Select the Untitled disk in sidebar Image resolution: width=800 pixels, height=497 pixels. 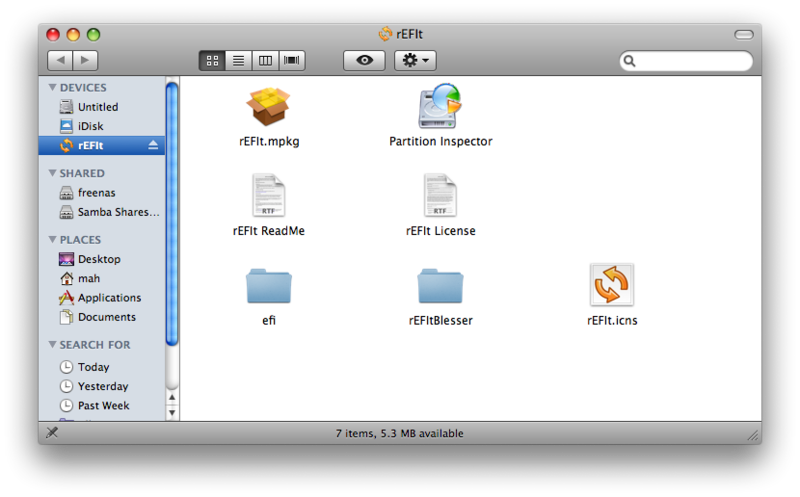[x=102, y=107]
